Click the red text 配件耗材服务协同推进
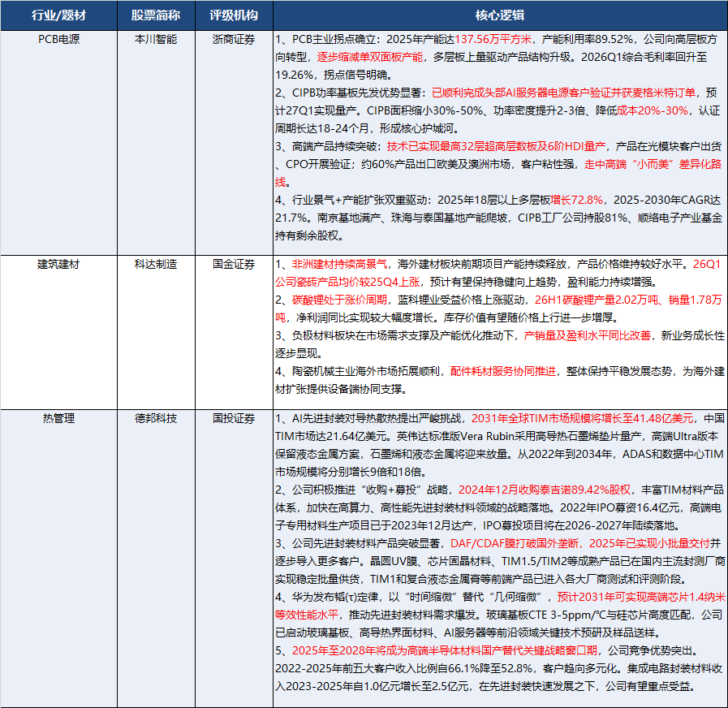Screen dimensions: 728x708 pos(503,372)
